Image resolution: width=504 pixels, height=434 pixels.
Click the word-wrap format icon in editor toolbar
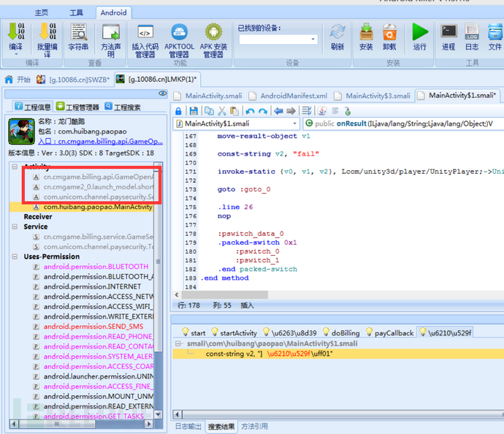coord(307,111)
